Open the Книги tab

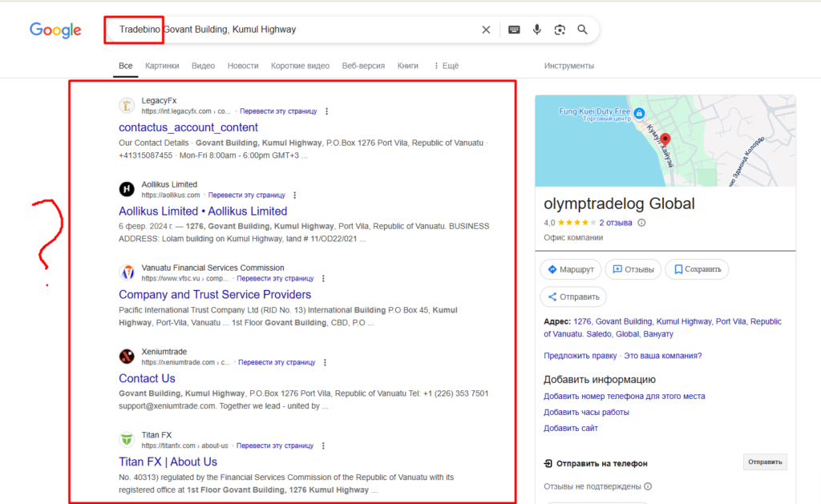pyautogui.click(x=408, y=66)
